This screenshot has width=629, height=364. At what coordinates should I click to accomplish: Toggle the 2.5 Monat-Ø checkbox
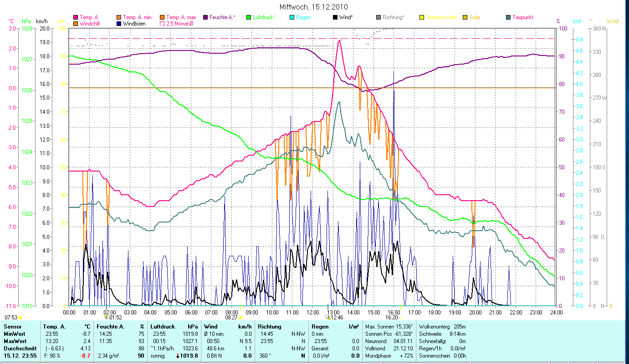162,23
